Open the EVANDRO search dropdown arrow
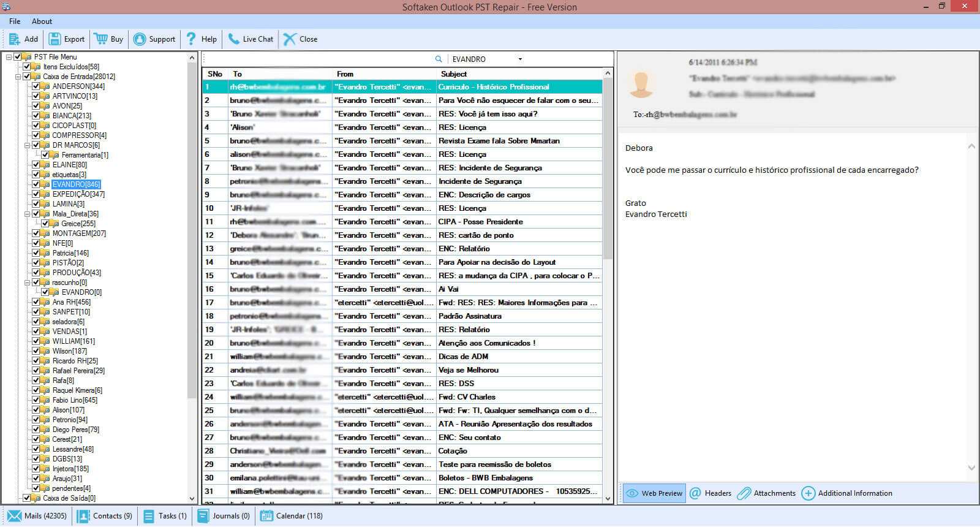This screenshot has height=527, width=980. pyautogui.click(x=520, y=59)
